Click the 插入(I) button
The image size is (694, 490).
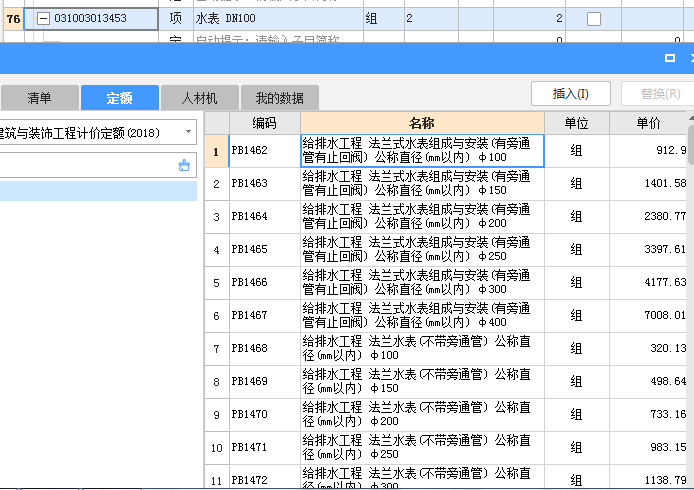click(571, 93)
